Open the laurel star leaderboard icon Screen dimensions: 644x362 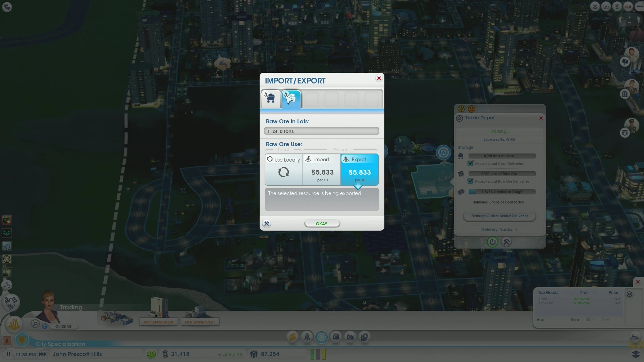606,6
